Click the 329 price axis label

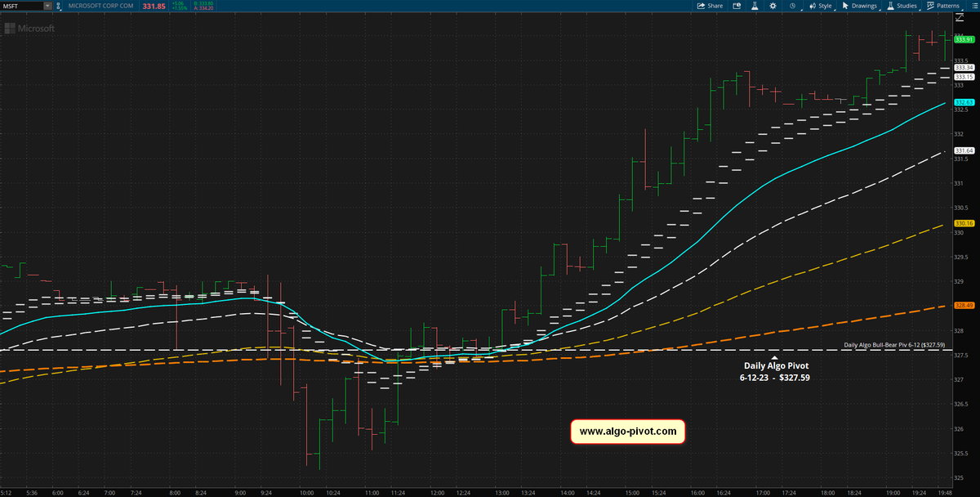(960, 281)
